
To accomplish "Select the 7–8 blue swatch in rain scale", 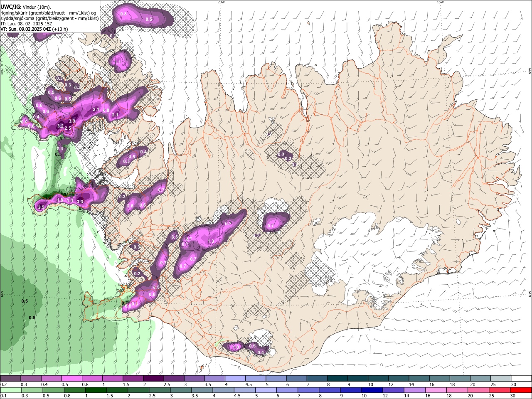I will (308, 390).
